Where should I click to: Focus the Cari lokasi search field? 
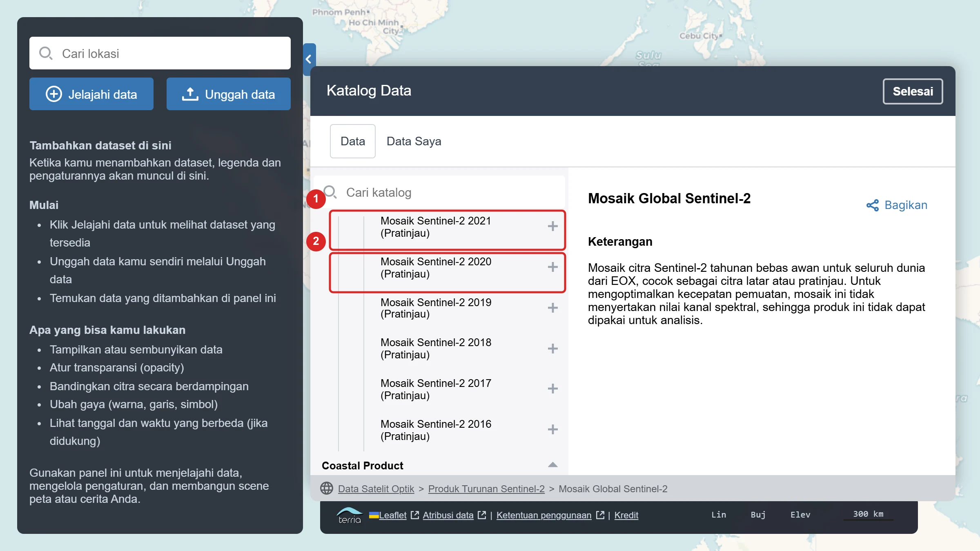160,53
